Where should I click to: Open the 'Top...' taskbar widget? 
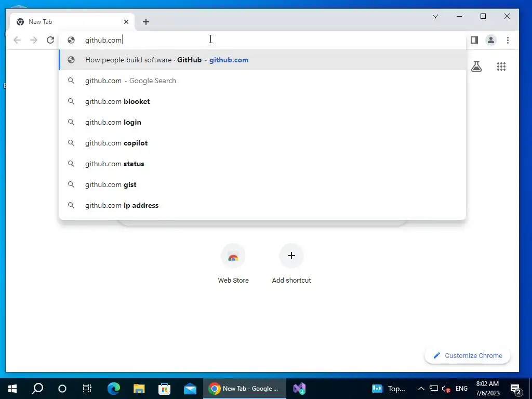pyautogui.click(x=389, y=389)
